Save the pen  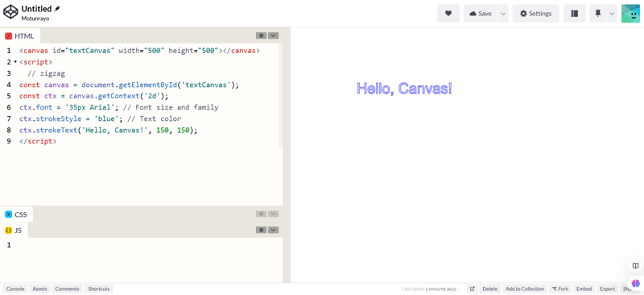tap(480, 14)
